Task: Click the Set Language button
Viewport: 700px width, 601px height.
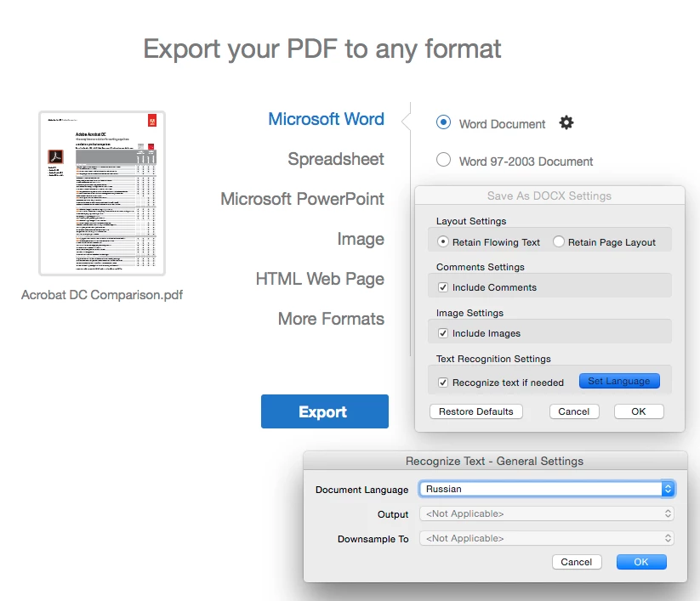Action: click(x=619, y=381)
